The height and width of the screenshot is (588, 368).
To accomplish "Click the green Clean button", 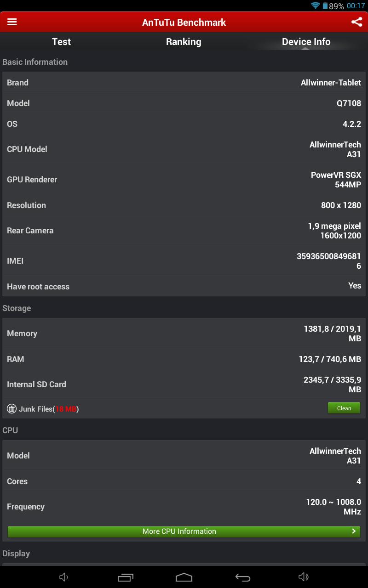I will point(344,408).
